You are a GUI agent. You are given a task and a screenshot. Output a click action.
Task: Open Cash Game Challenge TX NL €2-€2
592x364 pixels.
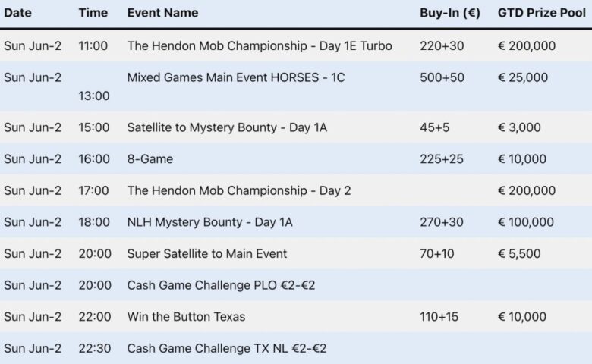pyautogui.click(x=227, y=349)
